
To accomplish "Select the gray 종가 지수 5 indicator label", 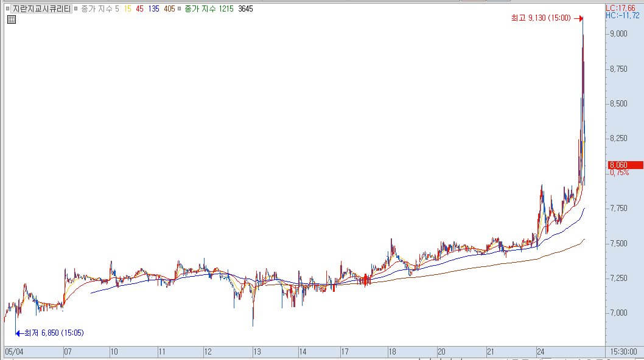I will pos(100,9).
